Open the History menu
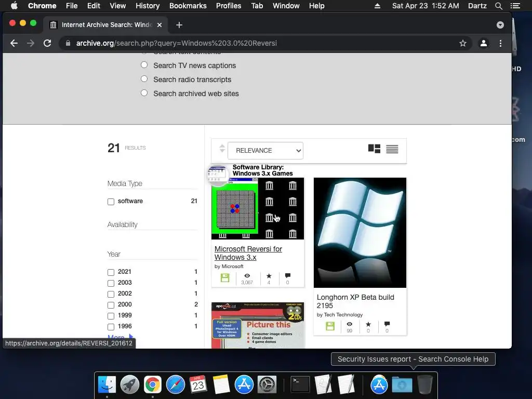 tap(148, 6)
